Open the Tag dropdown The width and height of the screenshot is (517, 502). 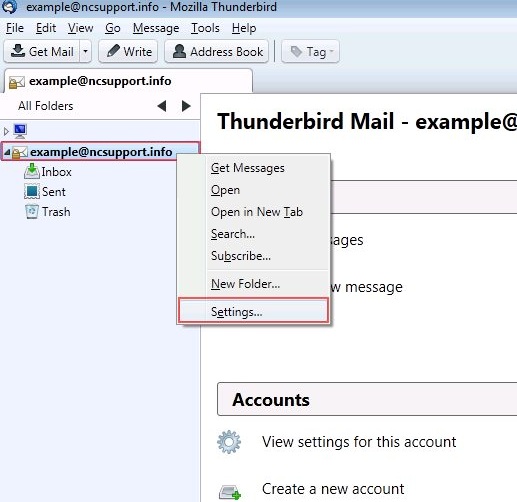point(310,52)
